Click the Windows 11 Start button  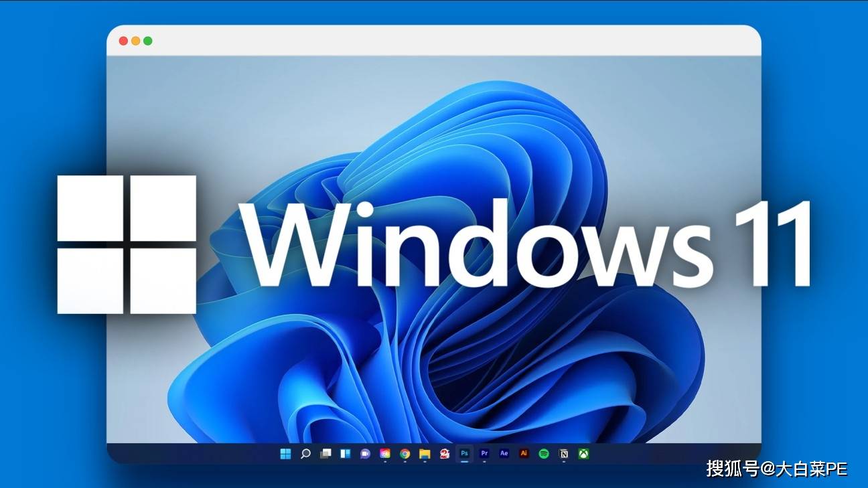(285, 454)
